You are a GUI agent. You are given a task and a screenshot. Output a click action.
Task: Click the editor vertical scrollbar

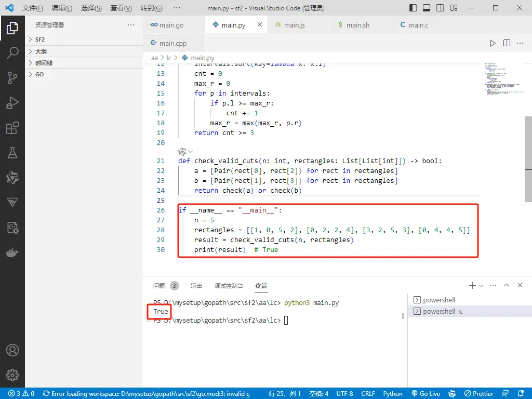coord(528,159)
